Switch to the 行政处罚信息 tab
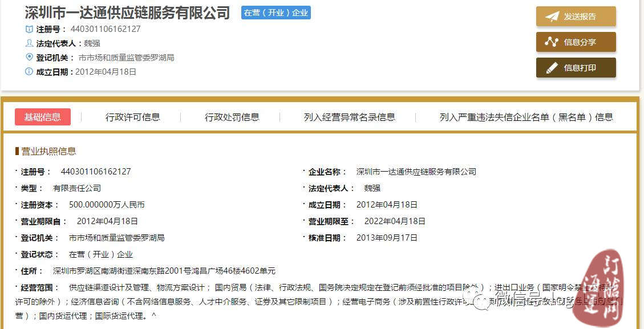Image resolution: width=644 pixels, height=329 pixels. click(232, 117)
